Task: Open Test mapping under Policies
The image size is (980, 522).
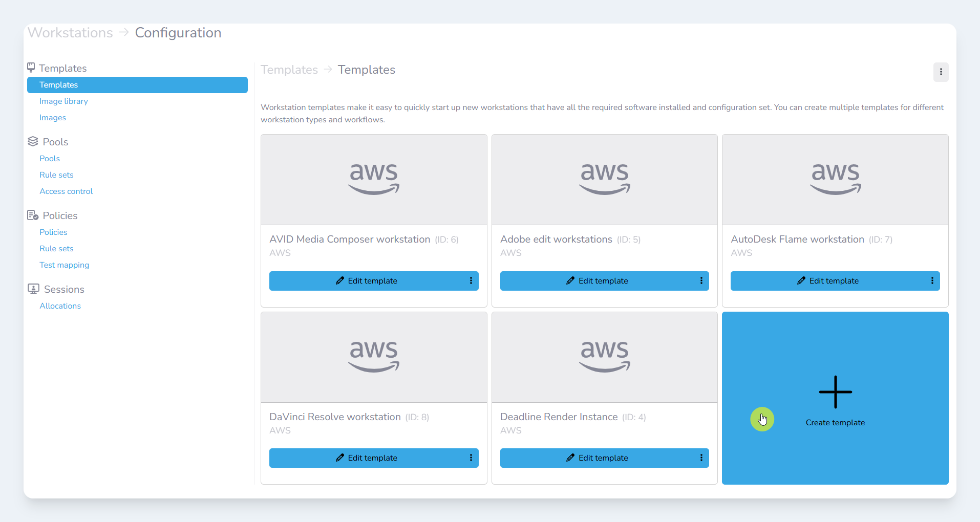Action: pos(64,265)
